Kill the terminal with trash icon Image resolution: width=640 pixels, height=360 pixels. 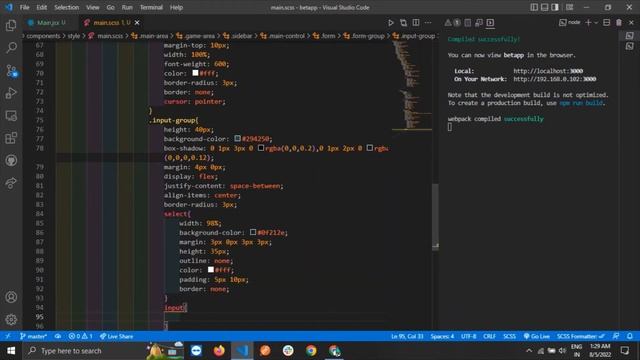[619, 23]
